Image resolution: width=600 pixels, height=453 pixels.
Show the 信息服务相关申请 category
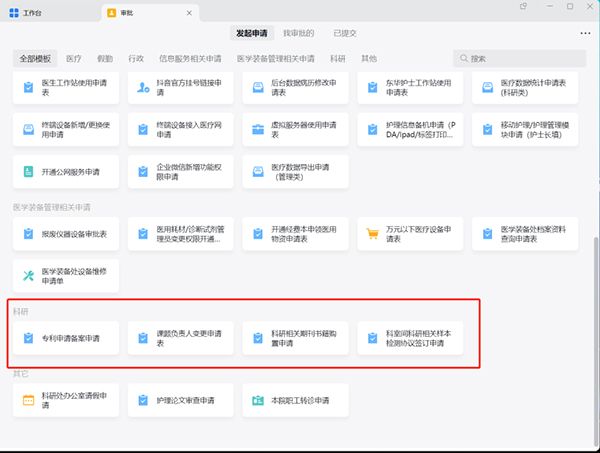[190, 59]
